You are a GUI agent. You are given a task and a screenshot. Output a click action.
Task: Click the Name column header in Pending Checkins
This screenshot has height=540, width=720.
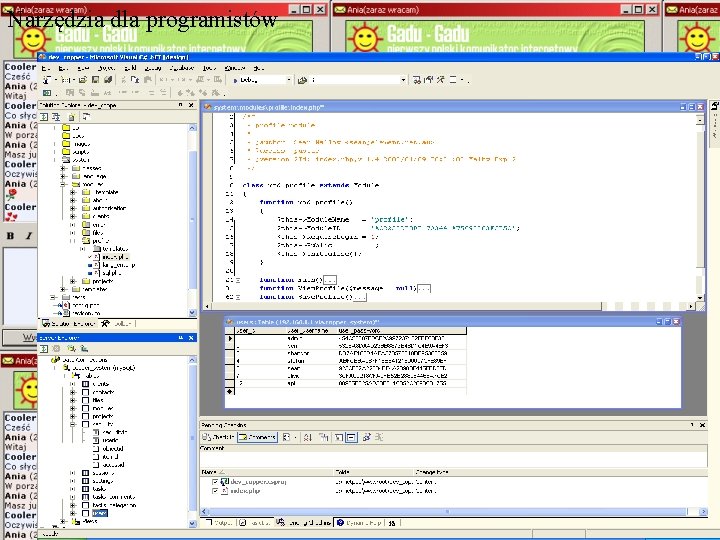(x=266, y=472)
